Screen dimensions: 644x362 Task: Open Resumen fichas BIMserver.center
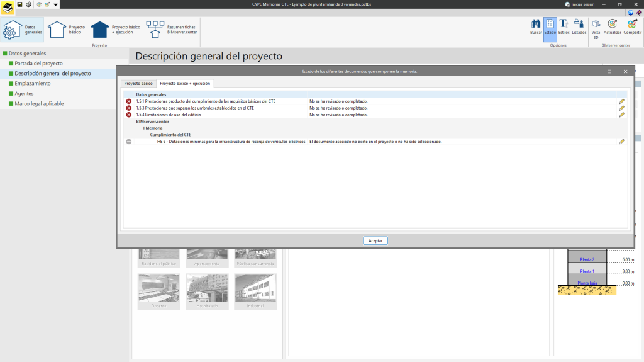click(171, 30)
